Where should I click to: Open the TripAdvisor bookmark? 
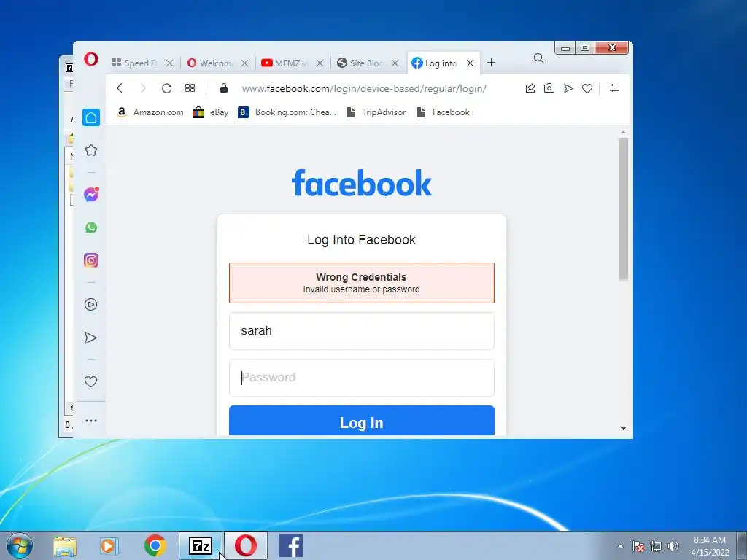(376, 112)
